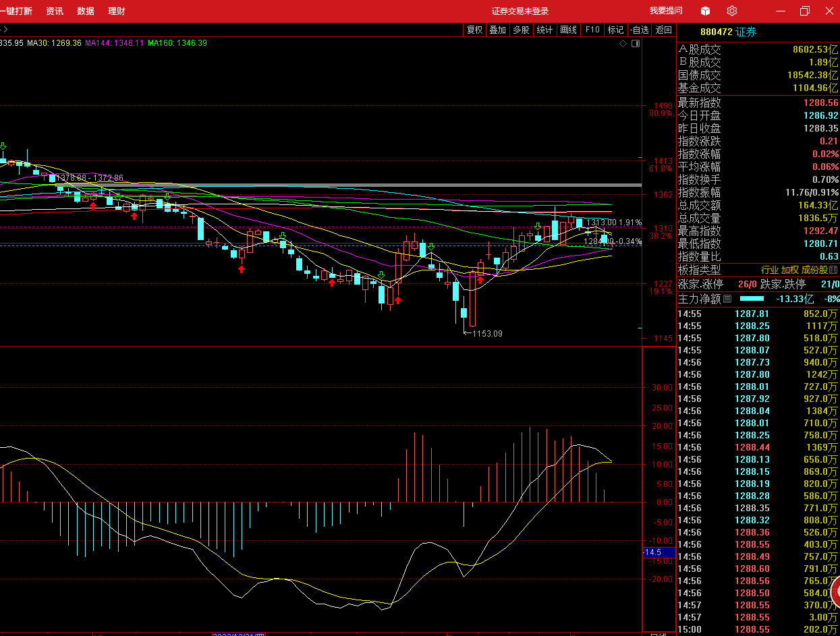Open F10 company info
The image size is (840, 636).
point(592,30)
